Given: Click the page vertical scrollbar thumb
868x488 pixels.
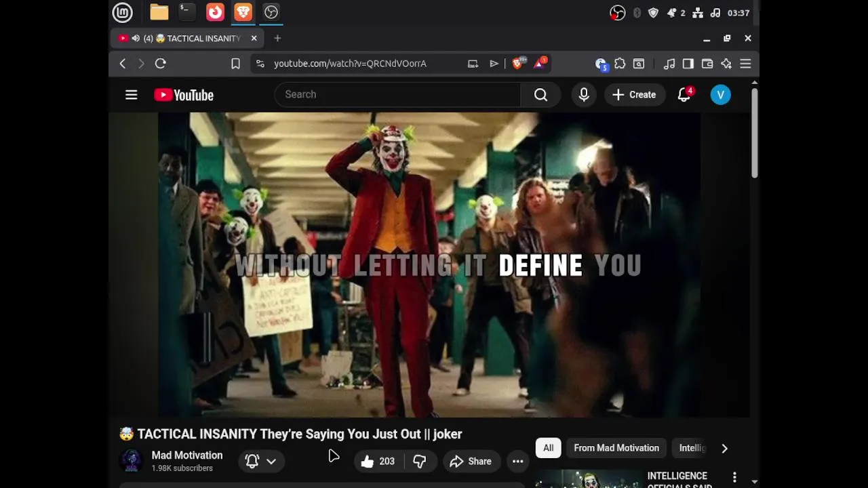Looking at the screenshot, I should [754, 133].
